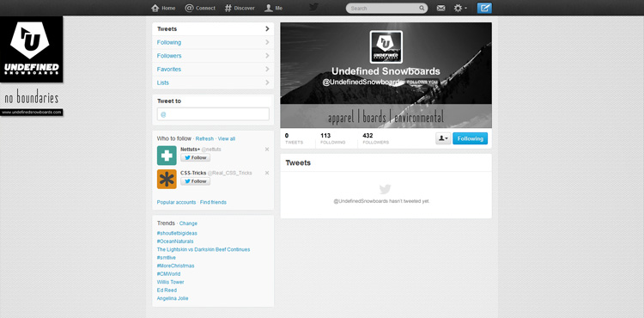The width and height of the screenshot is (644, 318).
Task: Click the Home house icon
Action: [x=155, y=8]
